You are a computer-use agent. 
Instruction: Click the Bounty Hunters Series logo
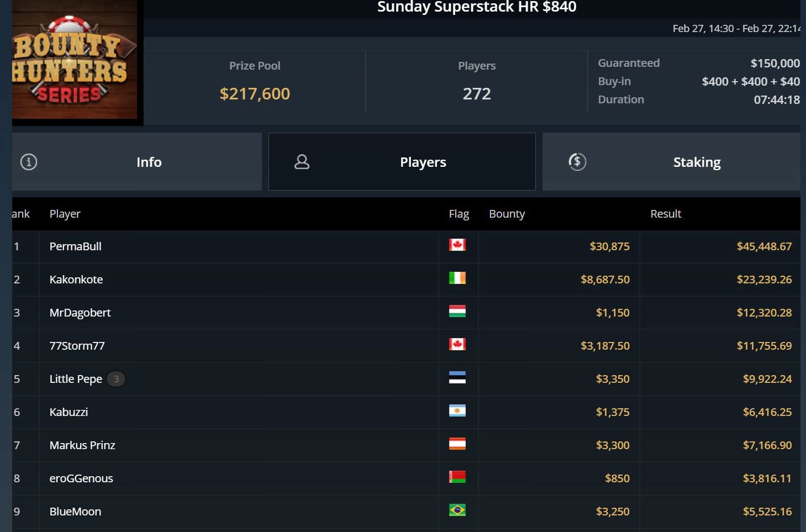[x=75, y=60]
